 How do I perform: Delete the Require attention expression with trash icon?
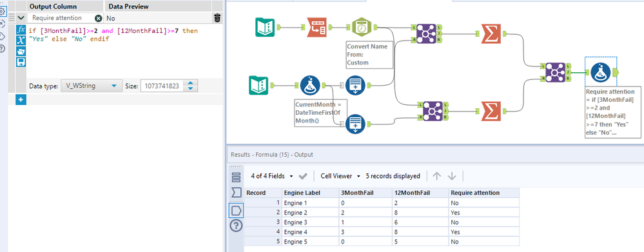[x=217, y=17]
